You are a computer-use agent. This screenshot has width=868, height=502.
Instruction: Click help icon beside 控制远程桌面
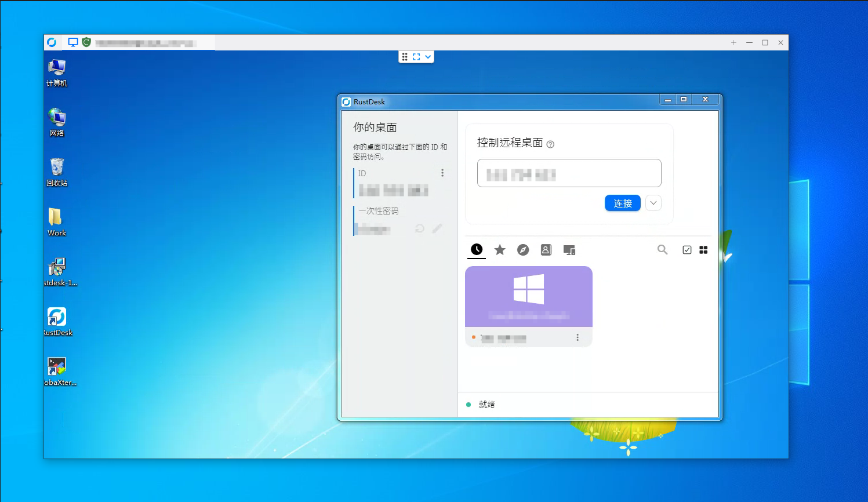click(x=550, y=144)
